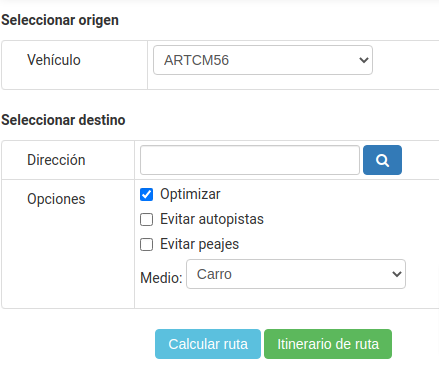Click the Evitar peajes label text
439x373 pixels.
pyautogui.click(x=200, y=244)
